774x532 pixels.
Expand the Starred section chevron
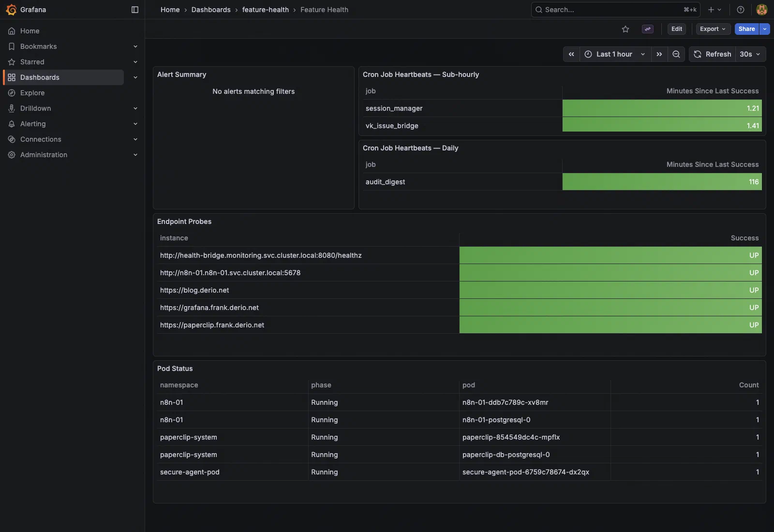point(135,62)
